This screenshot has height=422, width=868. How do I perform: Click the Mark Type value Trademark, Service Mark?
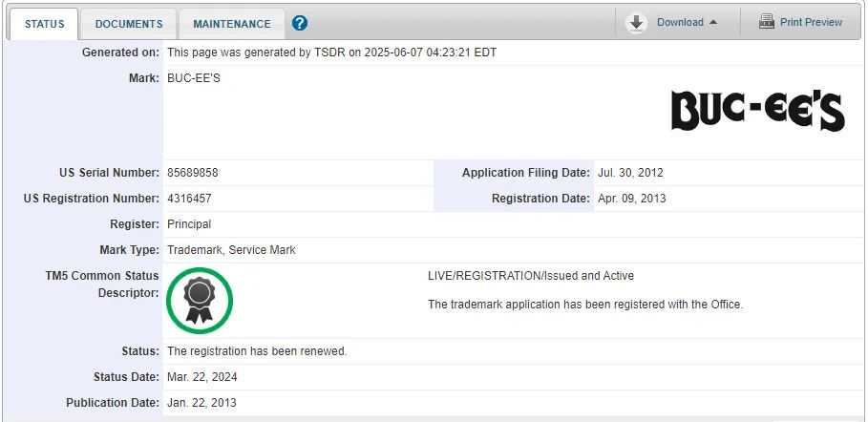coord(231,250)
